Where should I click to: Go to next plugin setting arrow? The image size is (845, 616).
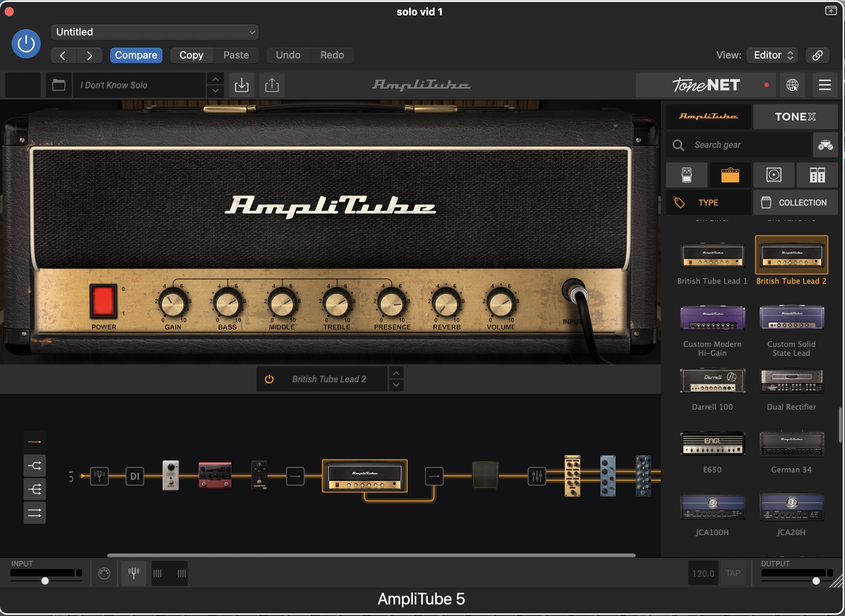pyautogui.click(x=89, y=55)
